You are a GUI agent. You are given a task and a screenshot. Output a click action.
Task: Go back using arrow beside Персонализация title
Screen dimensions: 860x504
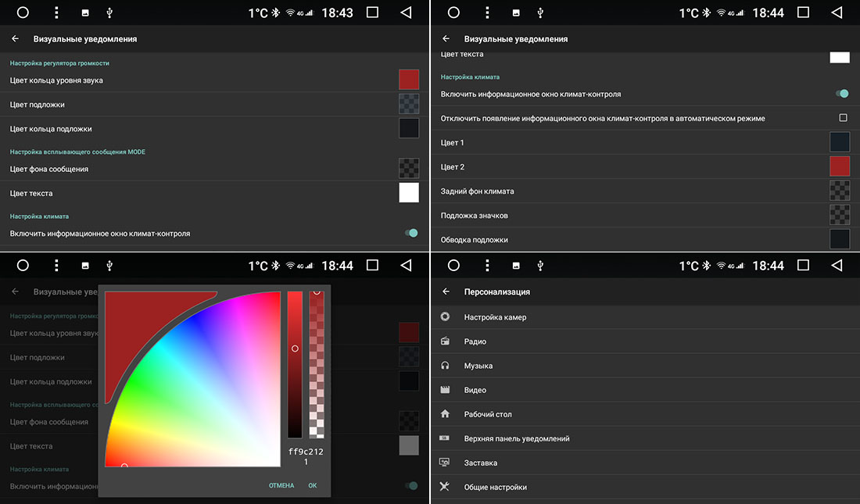446,291
